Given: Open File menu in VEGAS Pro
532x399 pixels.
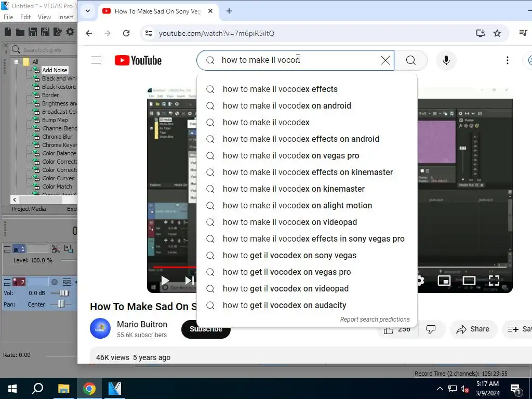Looking at the screenshot, I should (x=8, y=17).
